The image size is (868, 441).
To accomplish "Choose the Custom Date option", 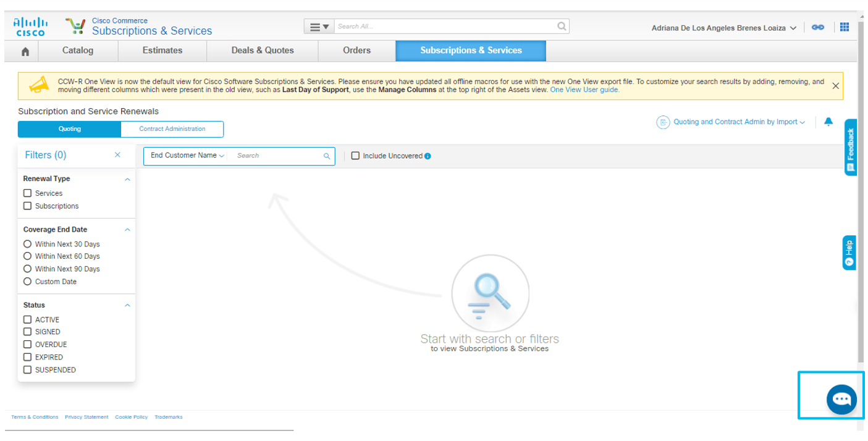I will 27,282.
